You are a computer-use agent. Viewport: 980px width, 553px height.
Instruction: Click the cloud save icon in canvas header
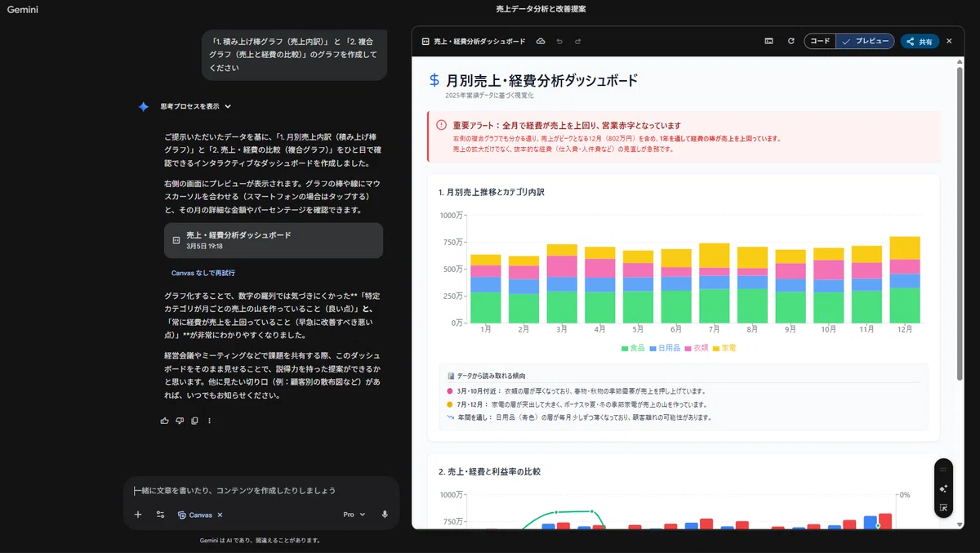[541, 41]
